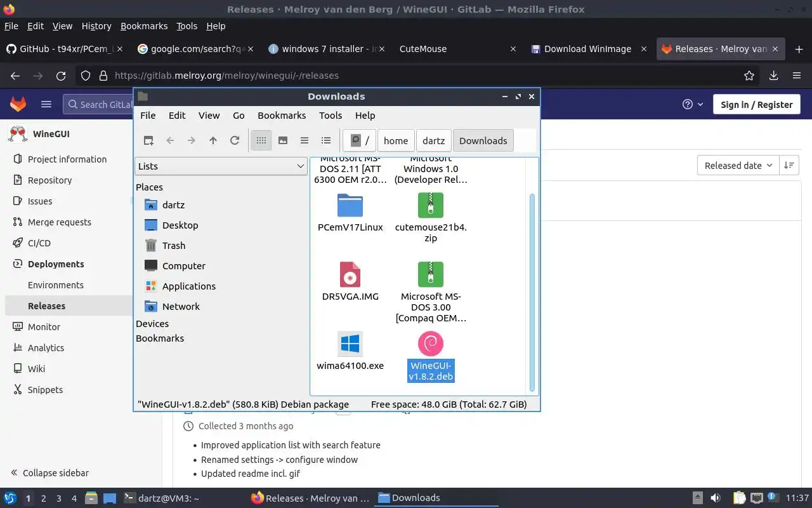The height and width of the screenshot is (508, 812).
Task: Open Firefox hamburger application menu
Action: [797, 76]
